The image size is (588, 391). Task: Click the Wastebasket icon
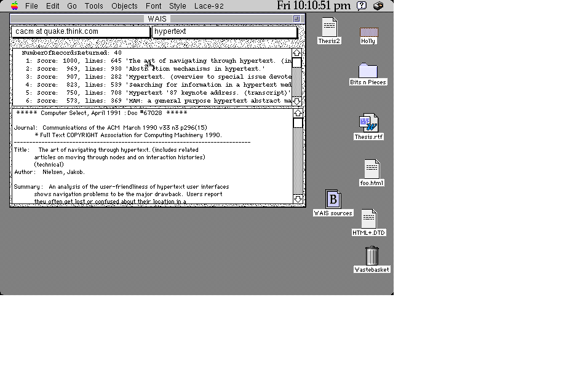point(372,256)
